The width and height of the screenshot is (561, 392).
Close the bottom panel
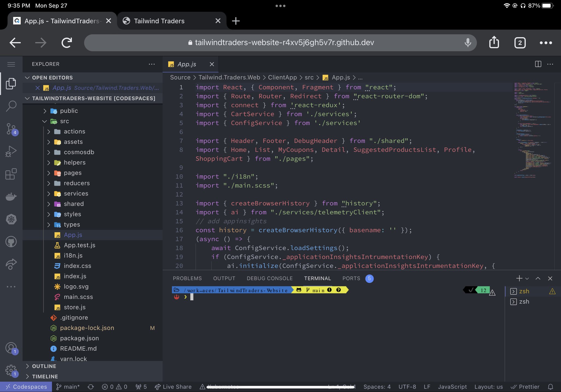pyautogui.click(x=550, y=278)
